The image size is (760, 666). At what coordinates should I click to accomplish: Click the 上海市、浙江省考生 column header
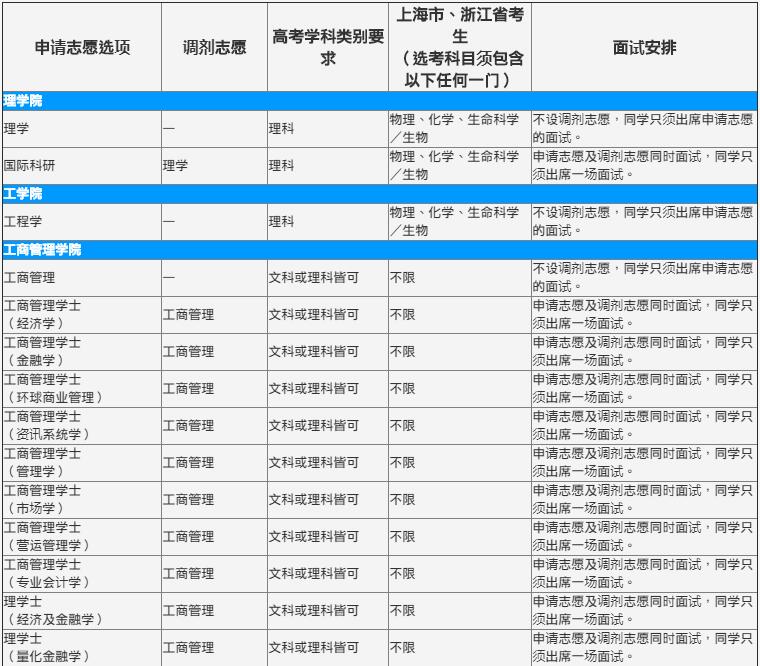459,47
